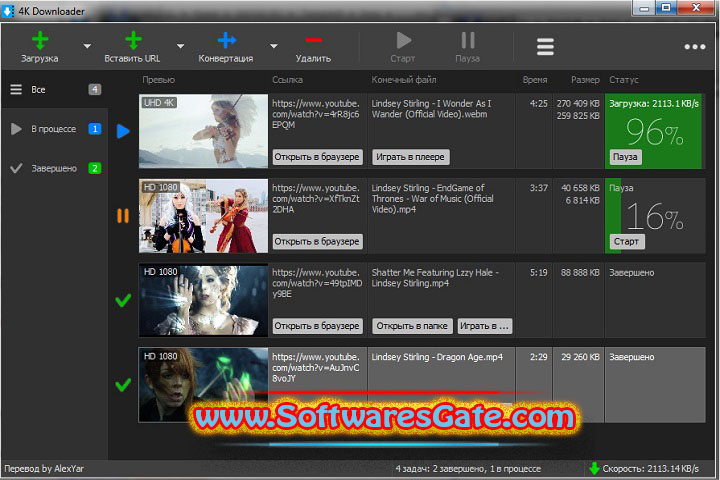Click the Скорость: 2113.14 KB/s status text
The width and height of the screenshot is (720, 480).
(651, 469)
